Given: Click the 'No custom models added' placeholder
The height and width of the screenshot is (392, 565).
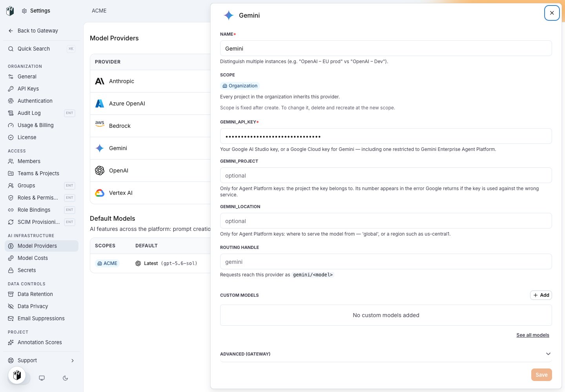Looking at the screenshot, I should coord(386,315).
